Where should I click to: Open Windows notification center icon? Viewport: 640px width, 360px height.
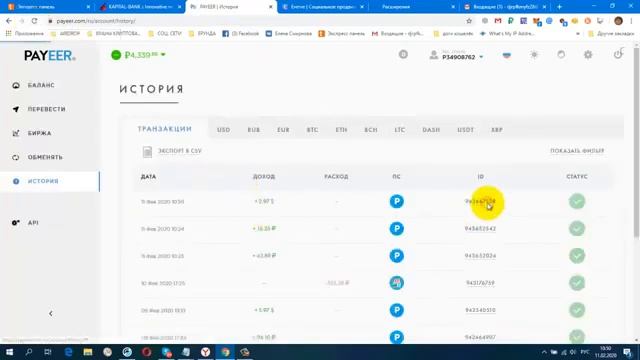point(627,352)
